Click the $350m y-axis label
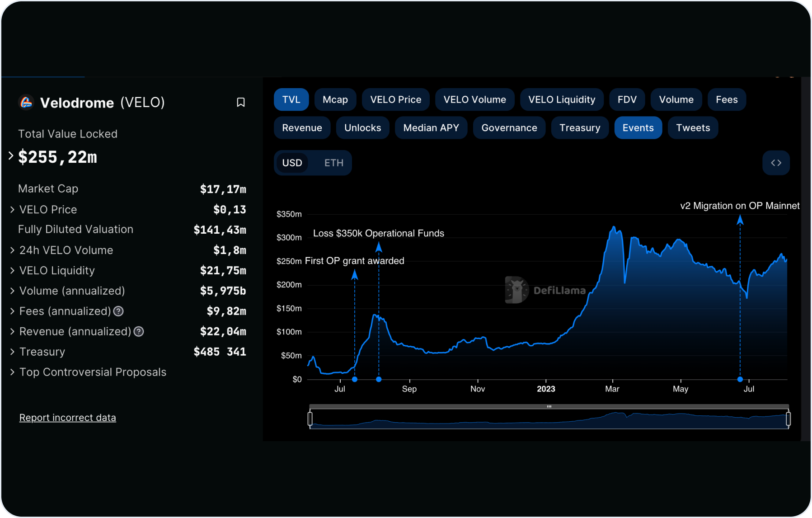812x518 pixels. [289, 214]
